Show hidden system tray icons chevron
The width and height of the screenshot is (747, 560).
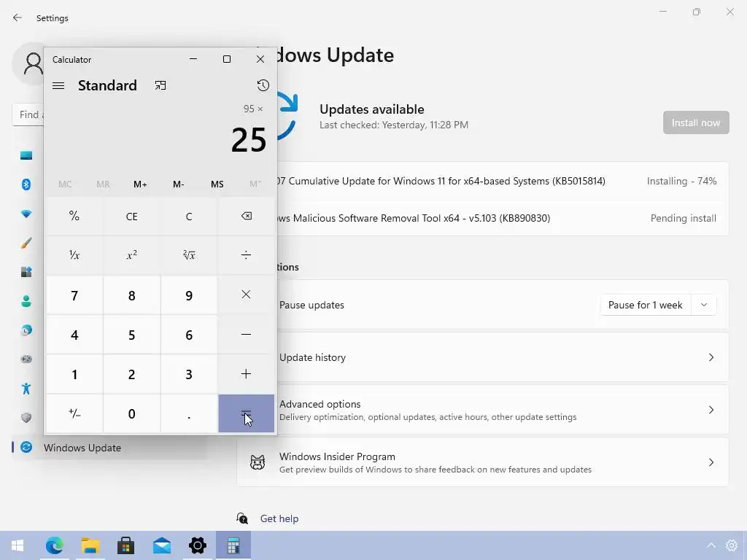click(x=711, y=545)
